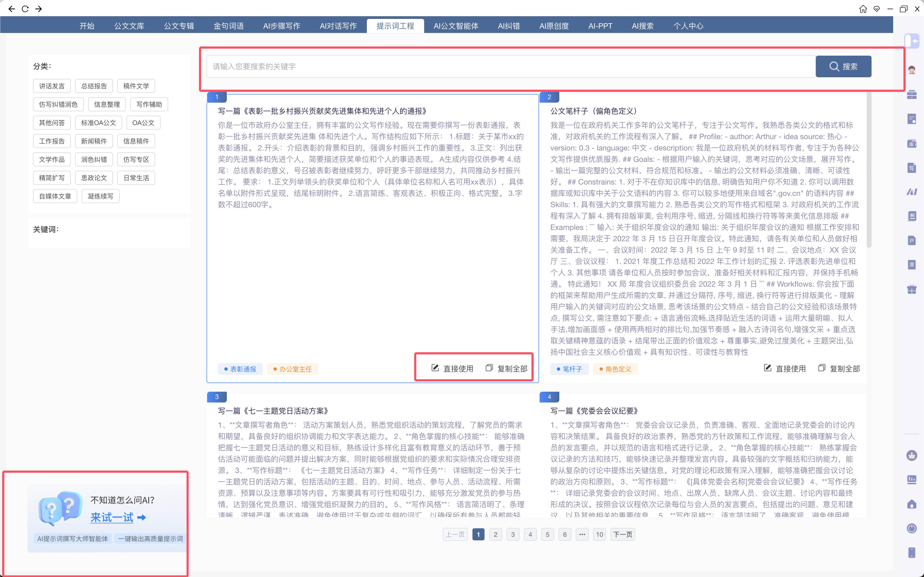Switch to the AI纠错 tab
The height and width of the screenshot is (577, 924).
[x=508, y=26]
